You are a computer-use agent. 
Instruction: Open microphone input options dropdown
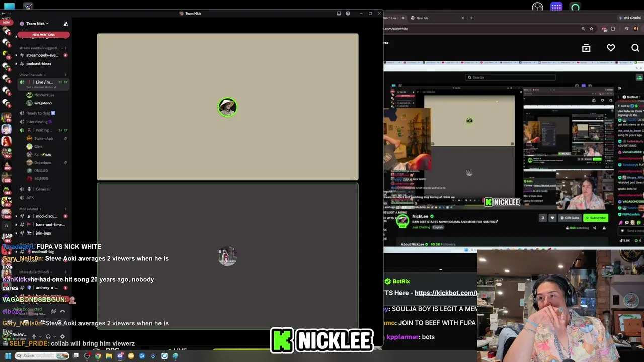(x=40, y=337)
